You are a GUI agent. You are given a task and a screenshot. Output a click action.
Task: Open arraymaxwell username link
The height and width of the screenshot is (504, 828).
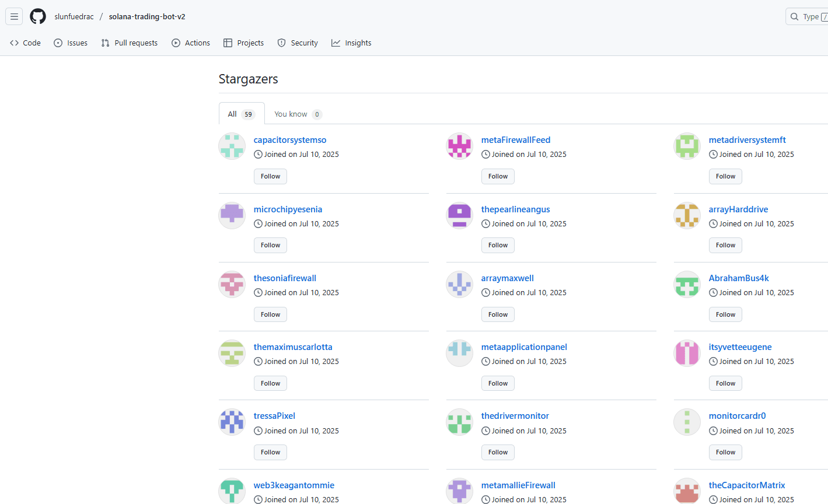(x=508, y=278)
